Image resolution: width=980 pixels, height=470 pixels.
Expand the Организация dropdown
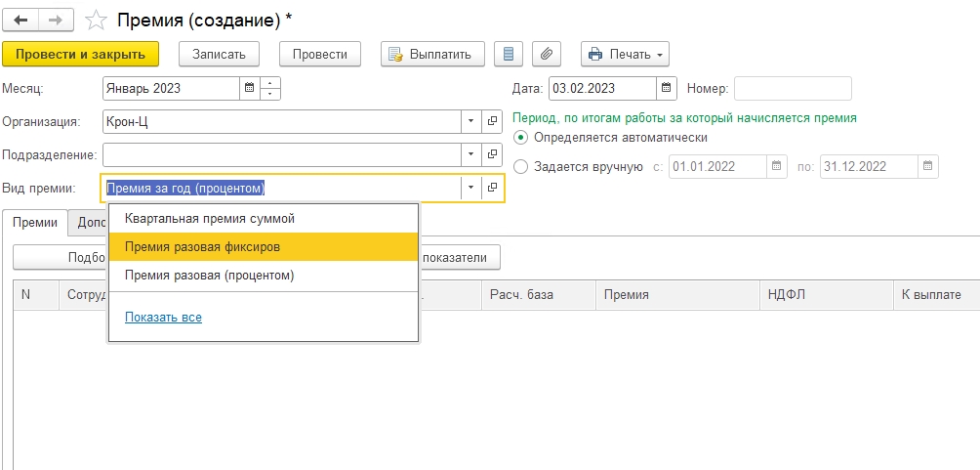click(470, 121)
